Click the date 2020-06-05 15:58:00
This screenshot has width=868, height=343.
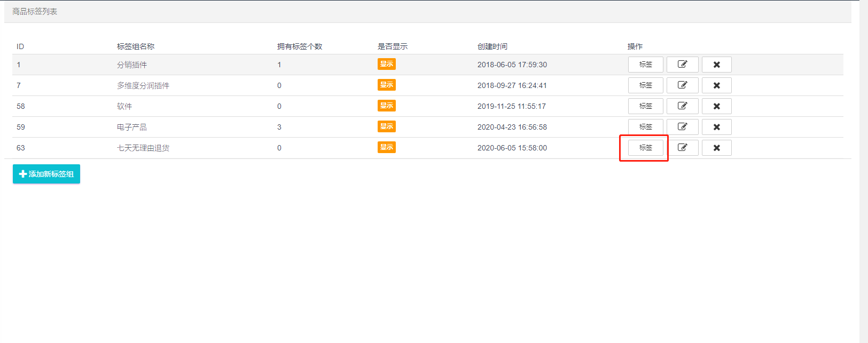pyautogui.click(x=512, y=148)
